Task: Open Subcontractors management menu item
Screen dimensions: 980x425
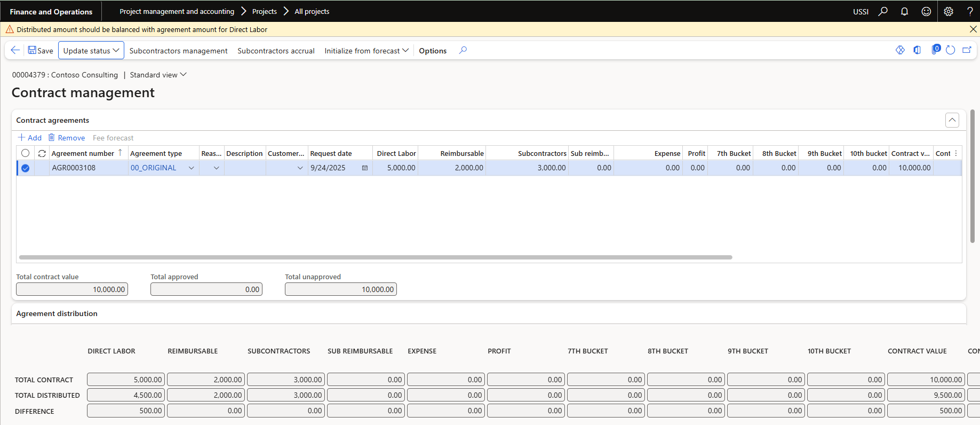Action: 178,51
